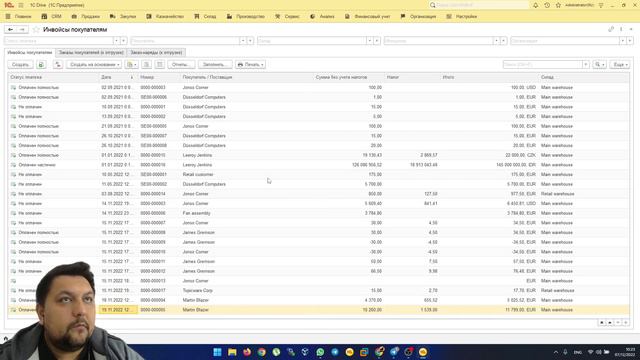This screenshot has width=640, height=360.
Task: Expand the Организация filter dropdown arrow
Action: 623,41
